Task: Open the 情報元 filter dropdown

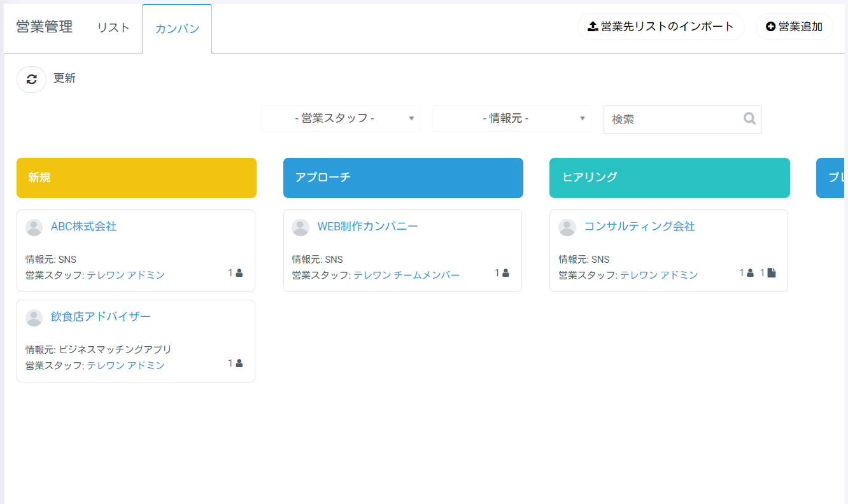Action: [512, 118]
